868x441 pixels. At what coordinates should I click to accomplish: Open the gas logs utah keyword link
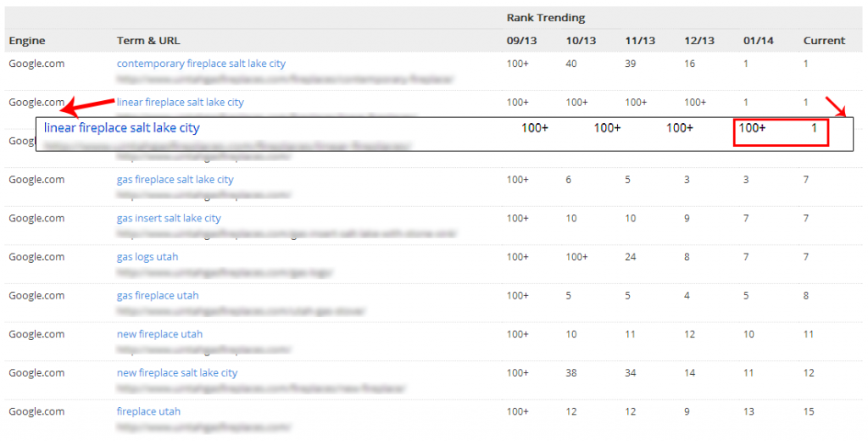click(x=147, y=257)
